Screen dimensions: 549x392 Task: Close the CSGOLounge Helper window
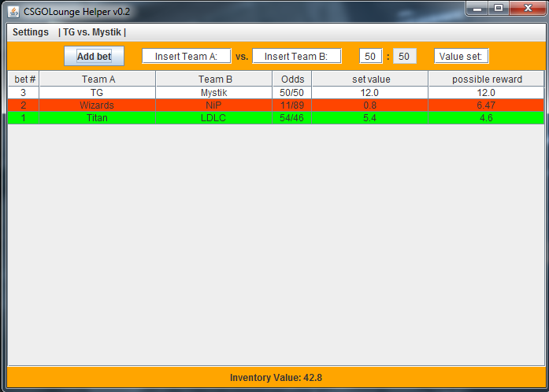pyautogui.click(x=528, y=9)
